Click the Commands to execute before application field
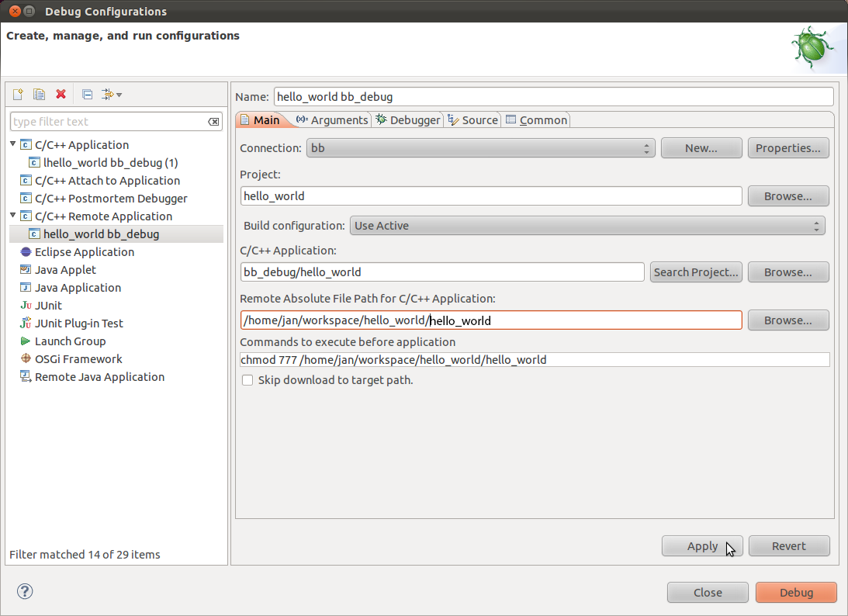Viewport: 848px width, 616px height. (535, 360)
